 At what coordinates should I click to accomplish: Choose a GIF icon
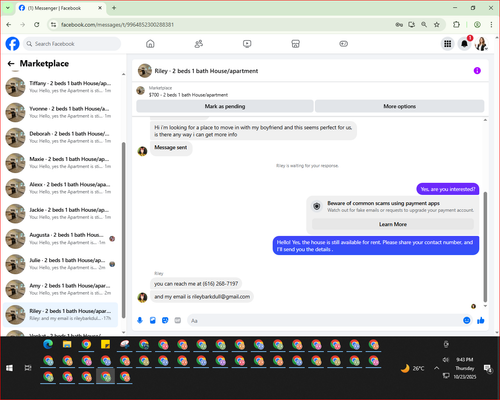point(178,320)
